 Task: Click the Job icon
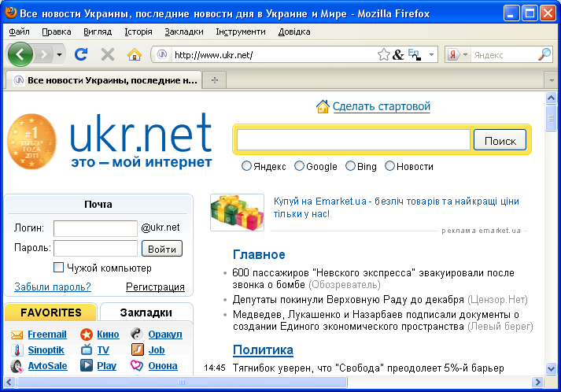138,349
